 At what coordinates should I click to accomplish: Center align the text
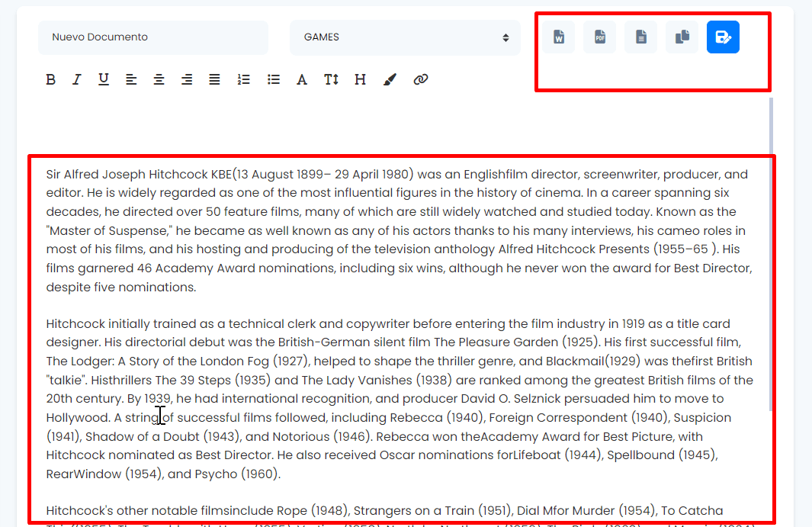click(x=159, y=79)
